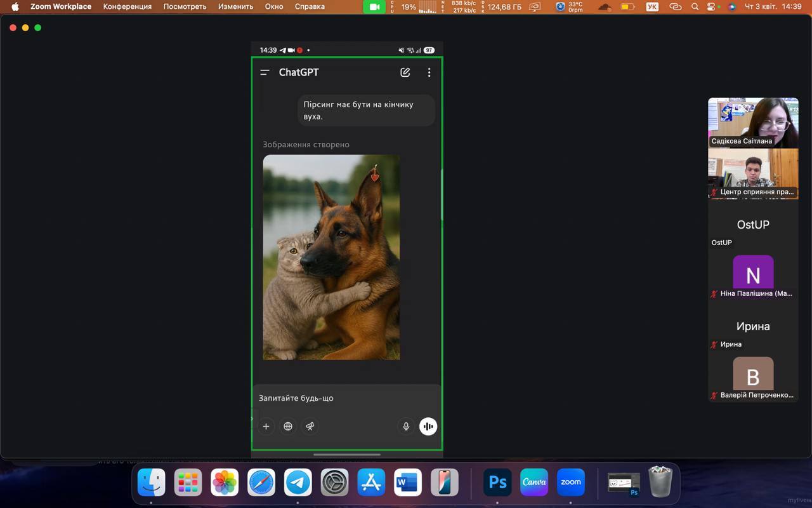The image size is (812, 508).
Task: Open the Посмотреть menu
Action: [185, 7]
